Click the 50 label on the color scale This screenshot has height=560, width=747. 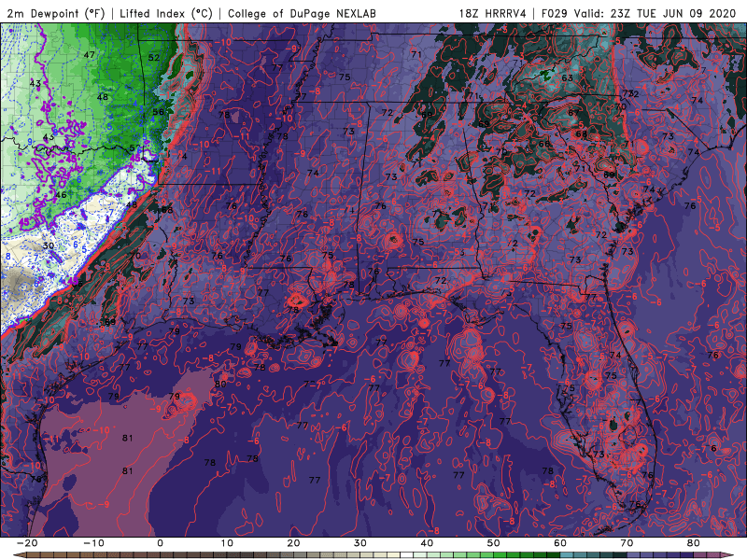pyautogui.click(x=494, y=543)
